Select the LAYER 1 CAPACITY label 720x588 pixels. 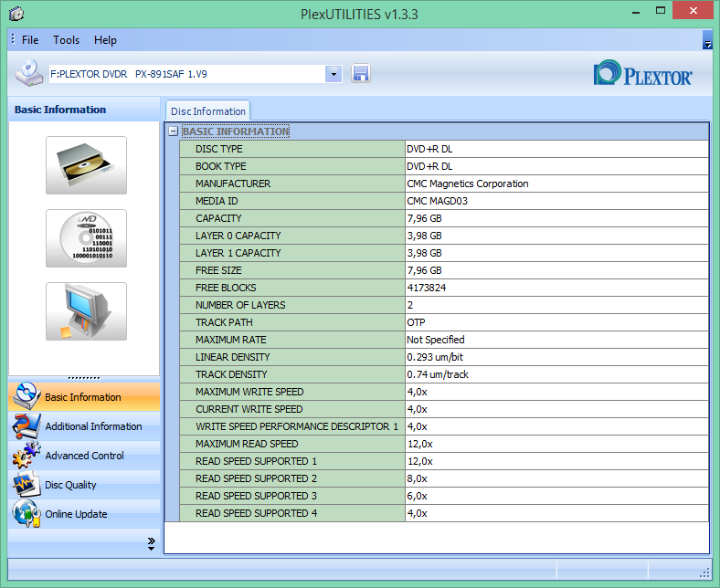coord(238,254)
